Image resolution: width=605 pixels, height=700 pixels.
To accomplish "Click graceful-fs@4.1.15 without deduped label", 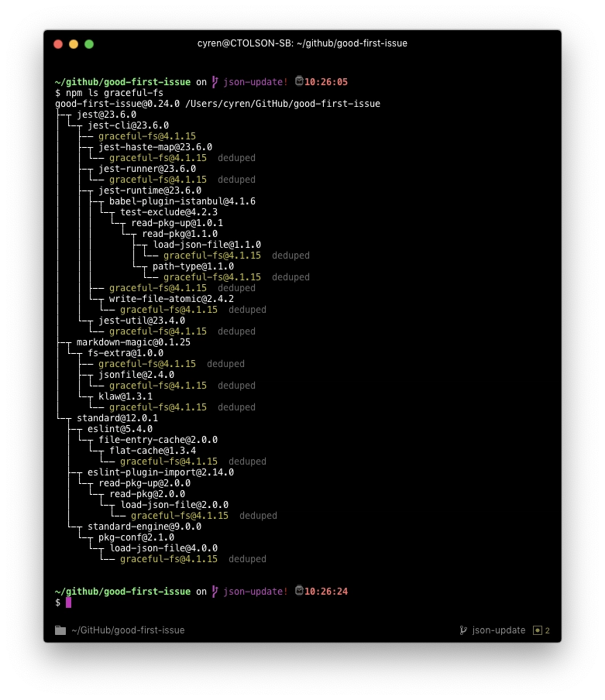I will point(147,136).
